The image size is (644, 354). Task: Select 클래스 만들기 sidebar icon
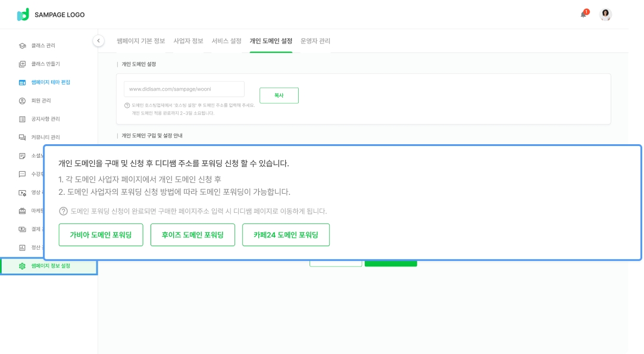point(23,64)
